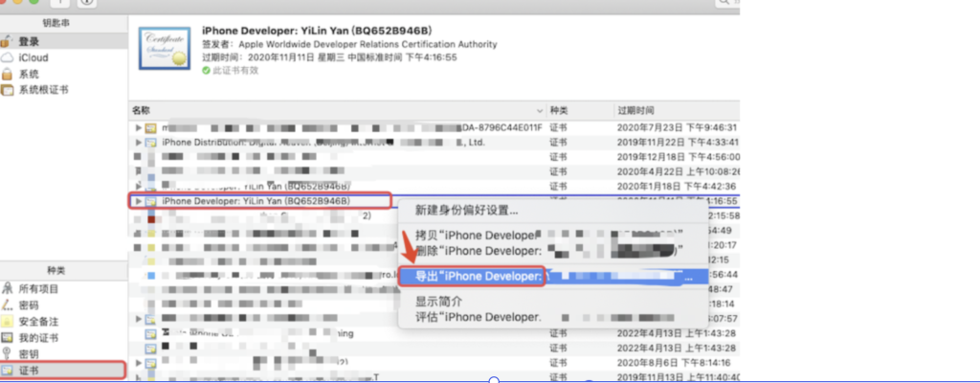The image size is (980, 383).
Task: Choose 显示简介 from context menu
Action: click(x=552, y=302)
